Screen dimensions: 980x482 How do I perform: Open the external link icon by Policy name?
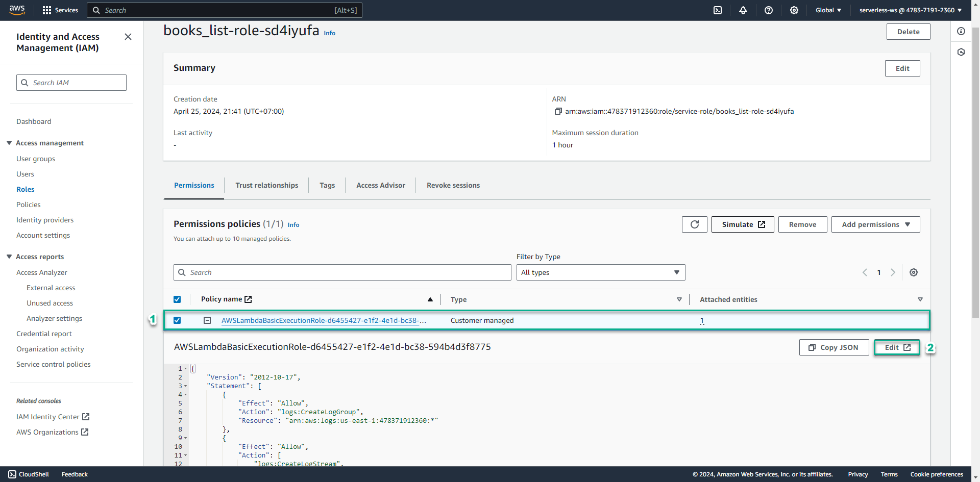point(248,299)
